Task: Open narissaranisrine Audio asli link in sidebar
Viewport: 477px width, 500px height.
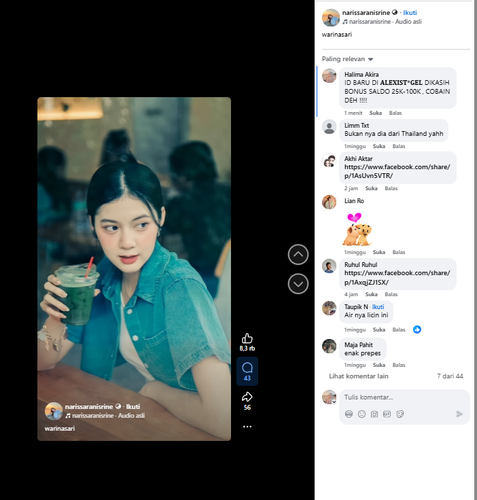Action: click(385, 22)
